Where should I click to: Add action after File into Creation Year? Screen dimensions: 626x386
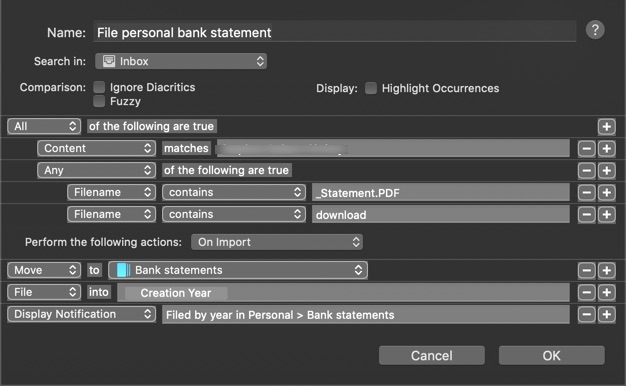[x=606, y=293]
